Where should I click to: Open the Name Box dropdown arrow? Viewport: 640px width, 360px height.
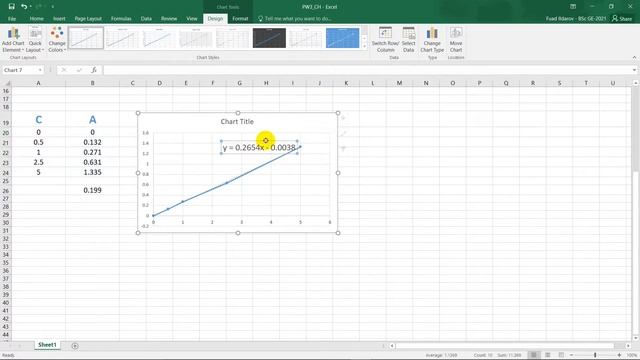tap(40, 70)
